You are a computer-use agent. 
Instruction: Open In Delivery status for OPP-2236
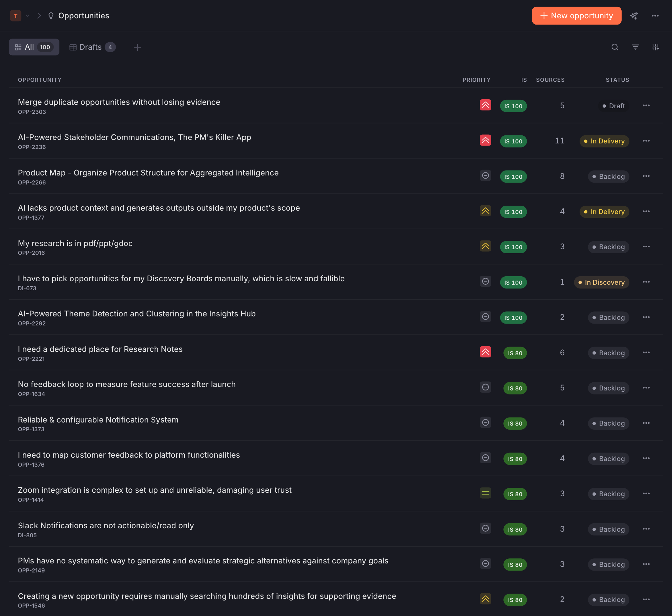click(604, 141)
